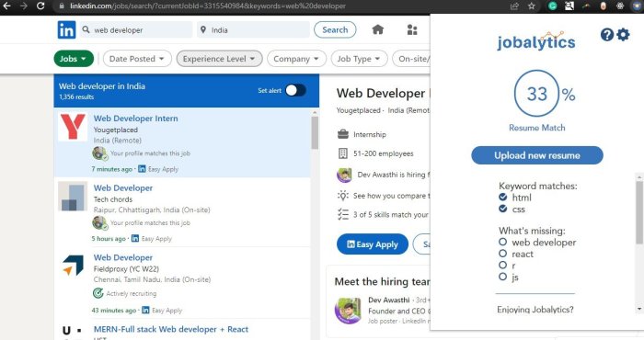
Task: Click the job list scrollbar thumb
Action: (x=315, y=133)
